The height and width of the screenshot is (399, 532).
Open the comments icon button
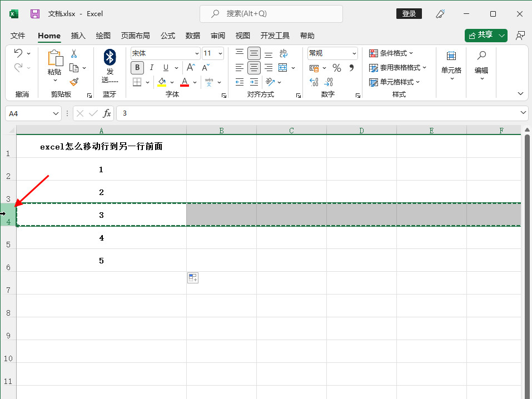tap(520, 36)
